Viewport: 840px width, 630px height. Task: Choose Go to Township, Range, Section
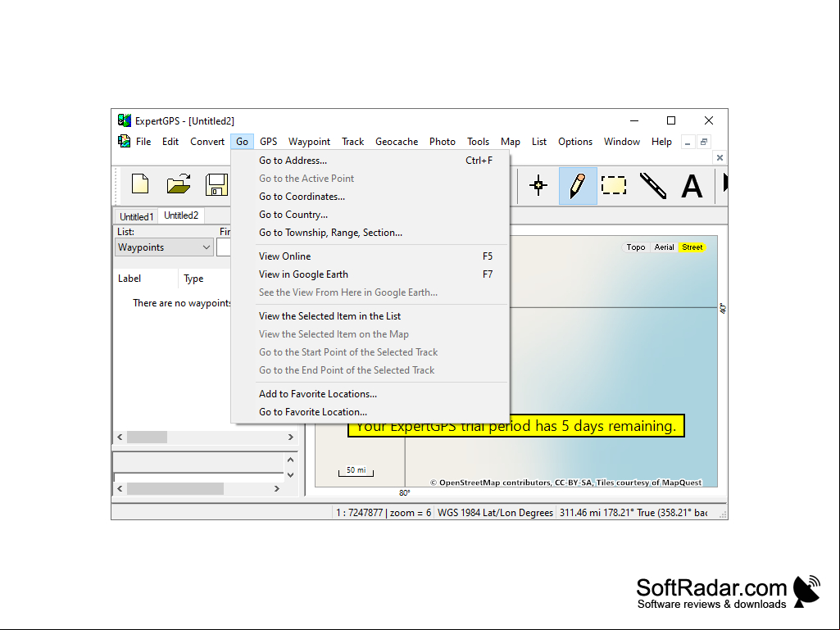coord(370,233)
